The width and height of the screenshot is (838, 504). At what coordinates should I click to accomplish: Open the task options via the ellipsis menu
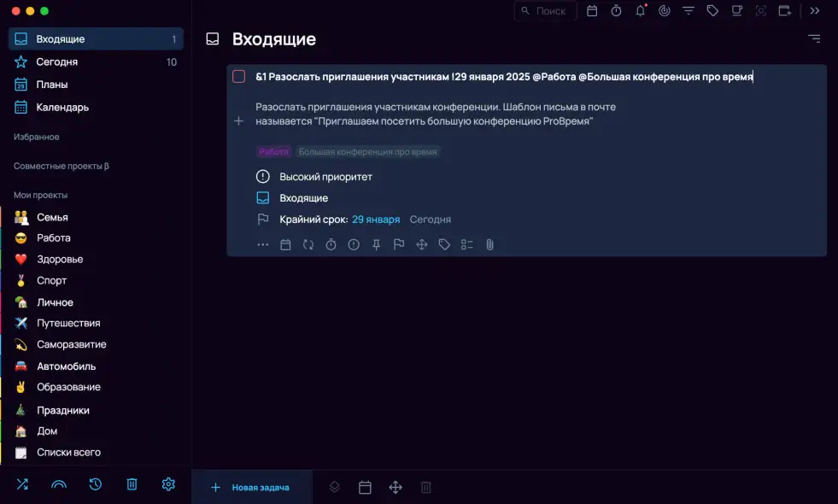[x=263, y=244]
